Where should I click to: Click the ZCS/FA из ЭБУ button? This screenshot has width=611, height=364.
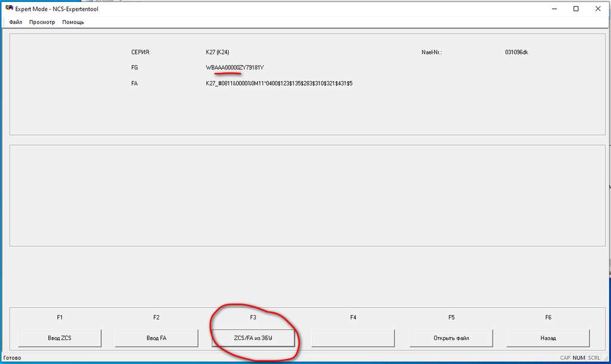click(253, 338)
